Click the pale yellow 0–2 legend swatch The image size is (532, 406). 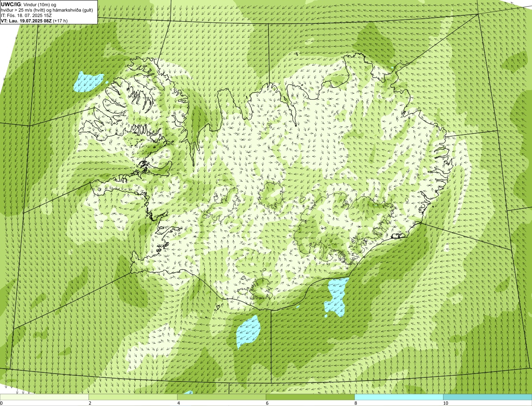click(44, 397)
